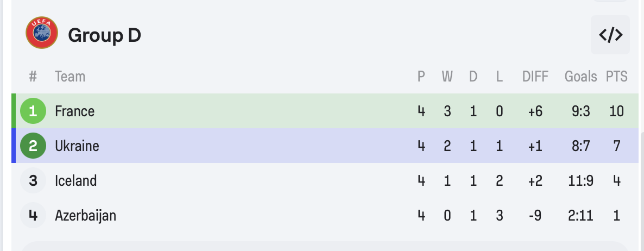Screen dimensions: 644x251
Task: Click Ukraine's rank 2 badge
Action: click(33, 146)
